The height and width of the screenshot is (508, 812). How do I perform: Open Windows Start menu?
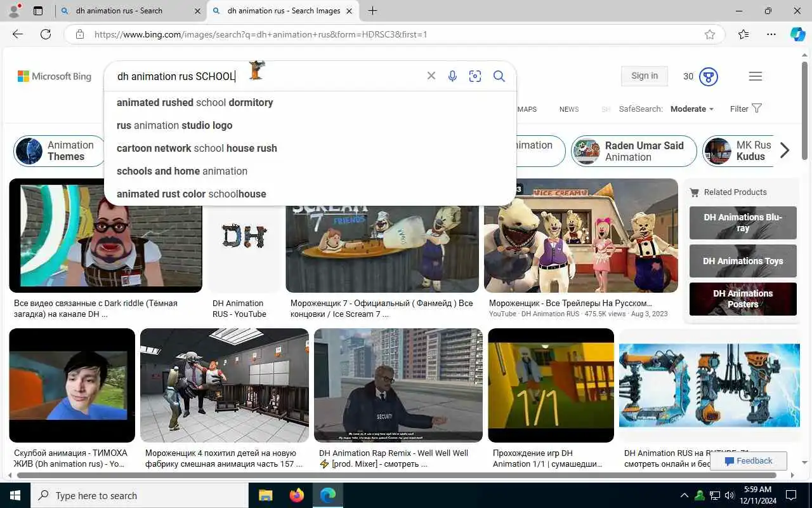coord(15,495)
